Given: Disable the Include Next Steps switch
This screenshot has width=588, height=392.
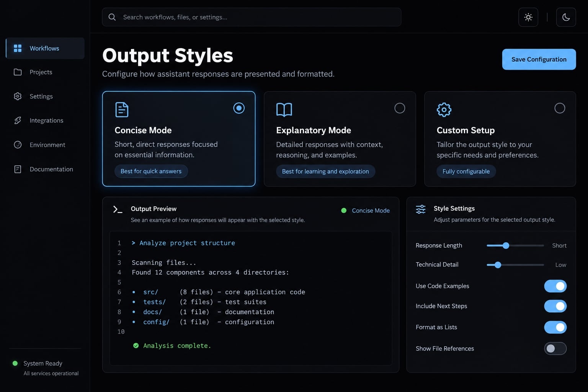Looking at the screenshot, I should [555, 306].
